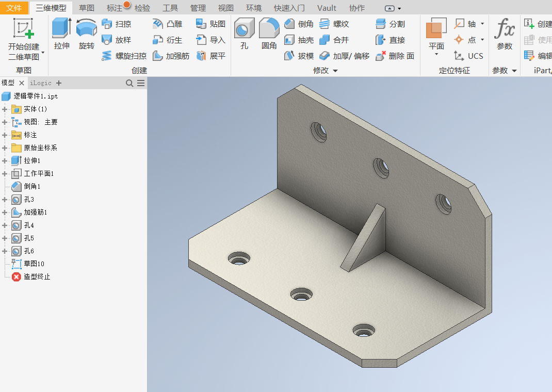Viewport: 552px width, 392px height.
Task: Select the 螺旋扫掠 (Coil) tool
Action: [x=124, y=56]
